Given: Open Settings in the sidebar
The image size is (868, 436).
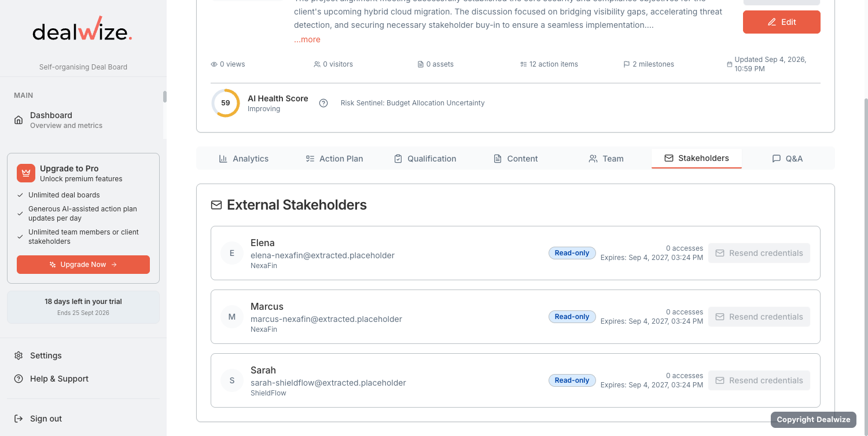Looking at the screenshot, I should (83, 356).
